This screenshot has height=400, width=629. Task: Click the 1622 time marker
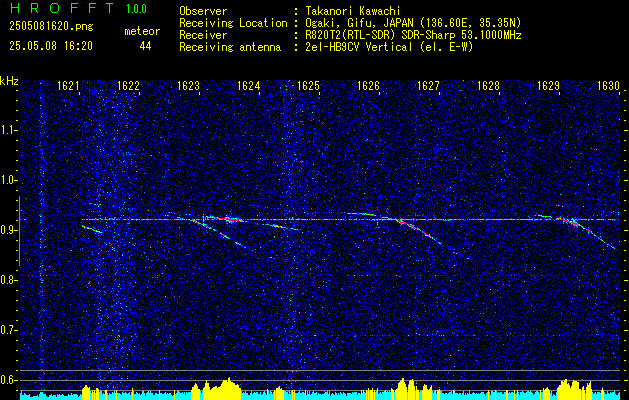click(128, 85)
